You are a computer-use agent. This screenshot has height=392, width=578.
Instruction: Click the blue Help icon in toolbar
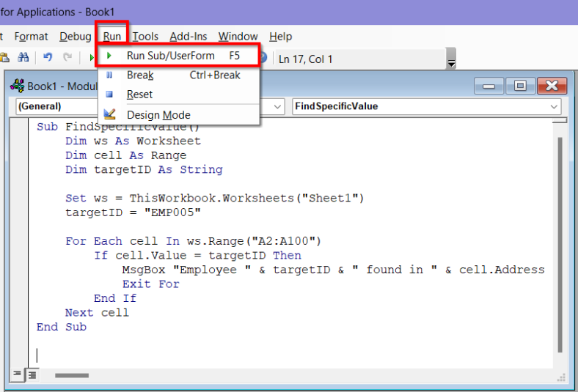[263, 57]
